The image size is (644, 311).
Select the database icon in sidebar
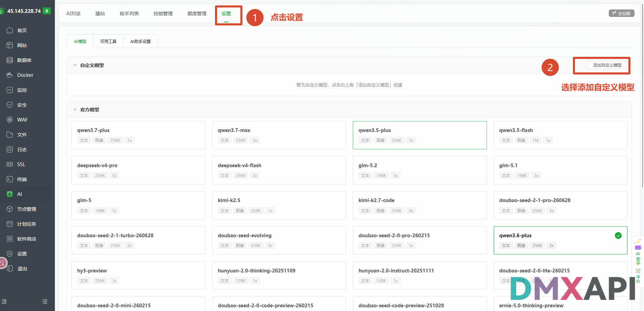(x=9, y=60)
